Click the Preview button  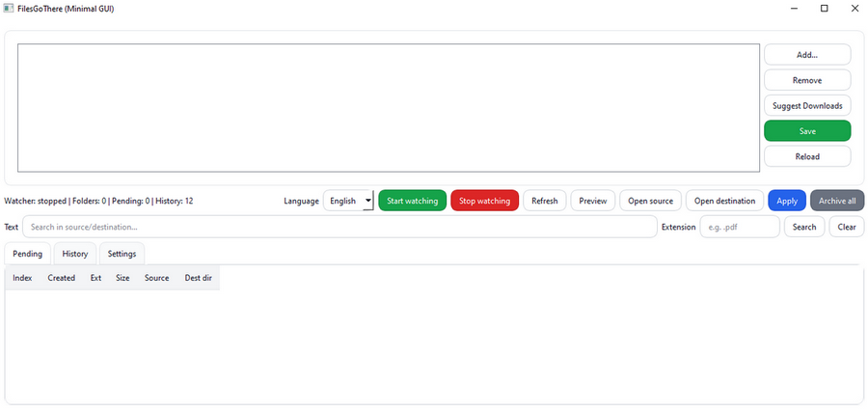click(x=593, y=201)
